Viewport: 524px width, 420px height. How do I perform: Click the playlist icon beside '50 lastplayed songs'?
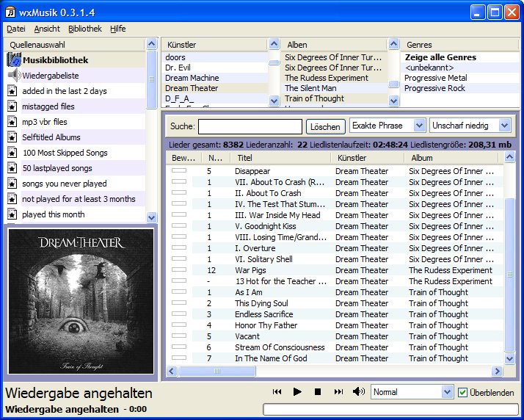[x=12, y=168]
